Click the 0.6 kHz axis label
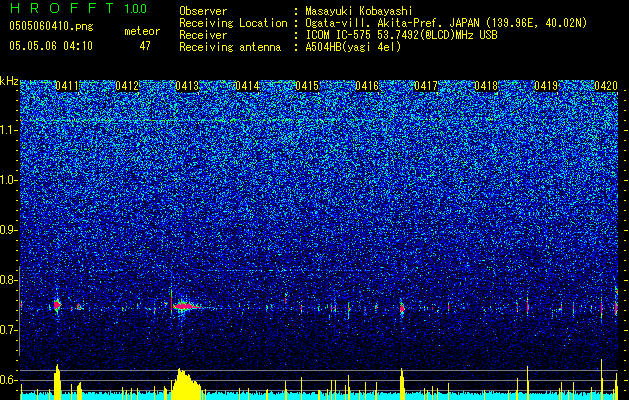The height and width of the screenshot is (400, 629). pos(9,380)
